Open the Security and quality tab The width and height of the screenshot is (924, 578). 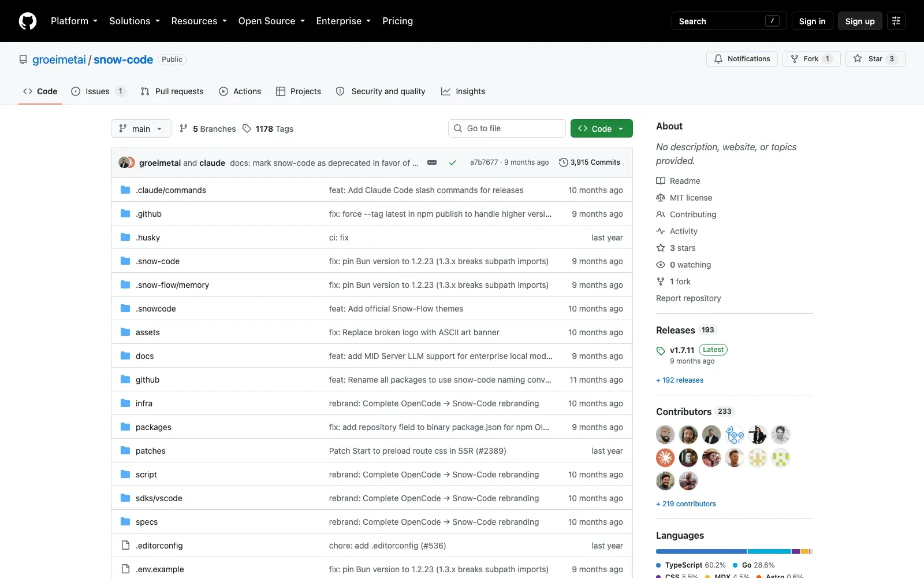coord(381,91)
